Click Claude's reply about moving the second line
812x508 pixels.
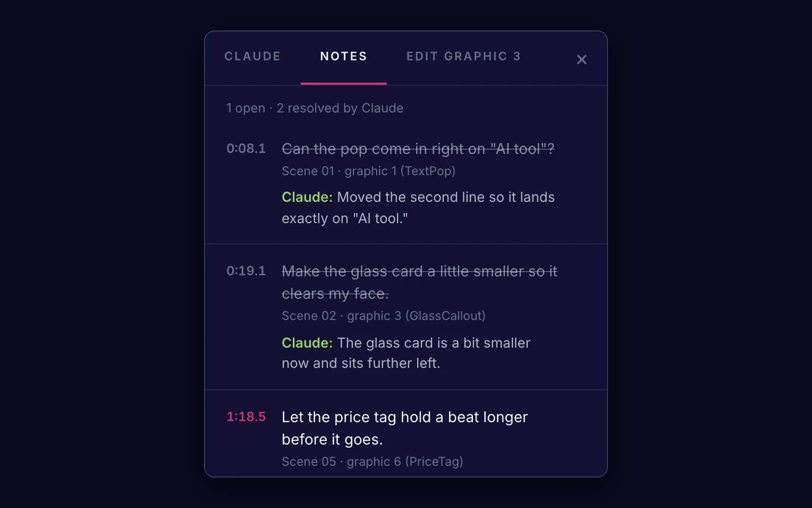coord(418,208)
